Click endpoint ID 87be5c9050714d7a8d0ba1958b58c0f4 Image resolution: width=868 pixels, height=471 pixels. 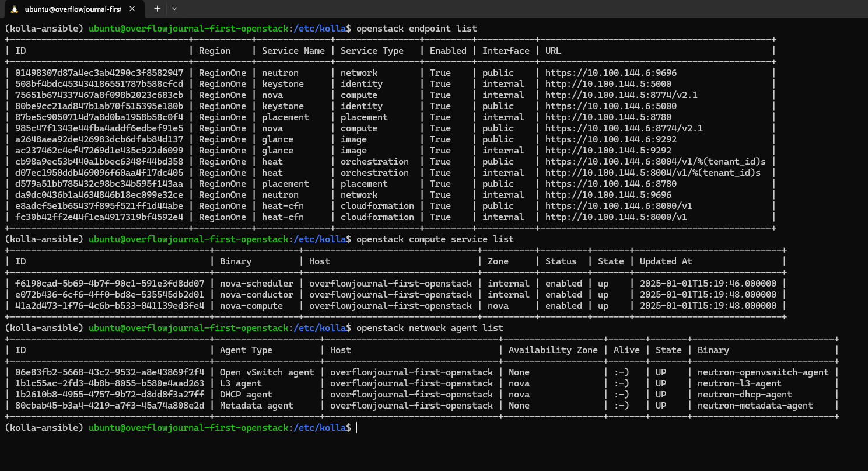coord(99,117)
